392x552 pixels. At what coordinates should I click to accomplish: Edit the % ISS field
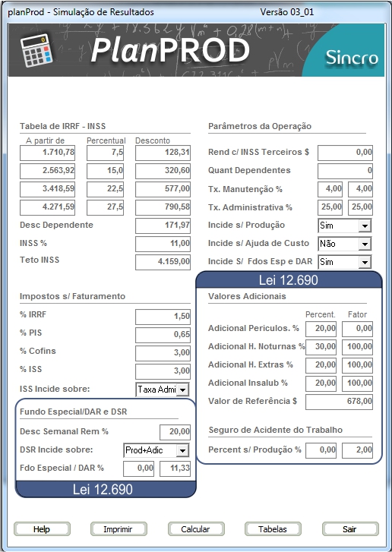(x=163, y=372)
